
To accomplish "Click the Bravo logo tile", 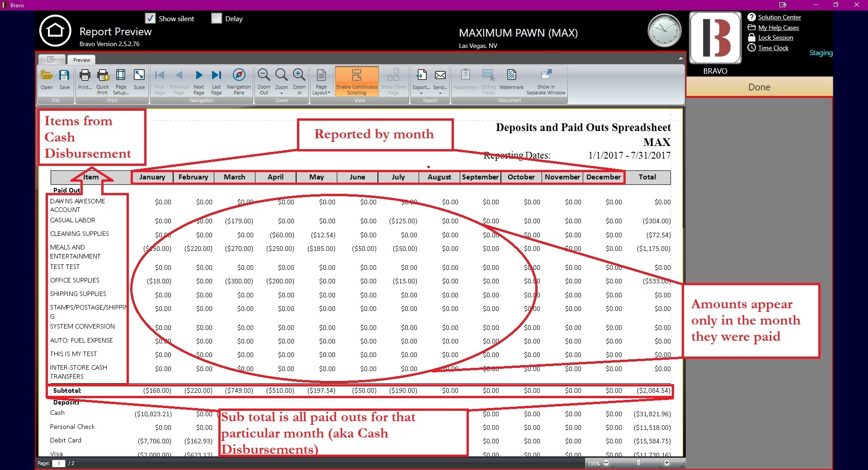I will pyautogui.click(x=715, y=38).
